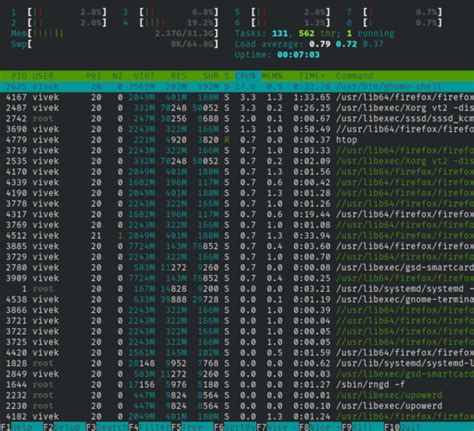Select firefox process row PID 4317

click(237, 214)
